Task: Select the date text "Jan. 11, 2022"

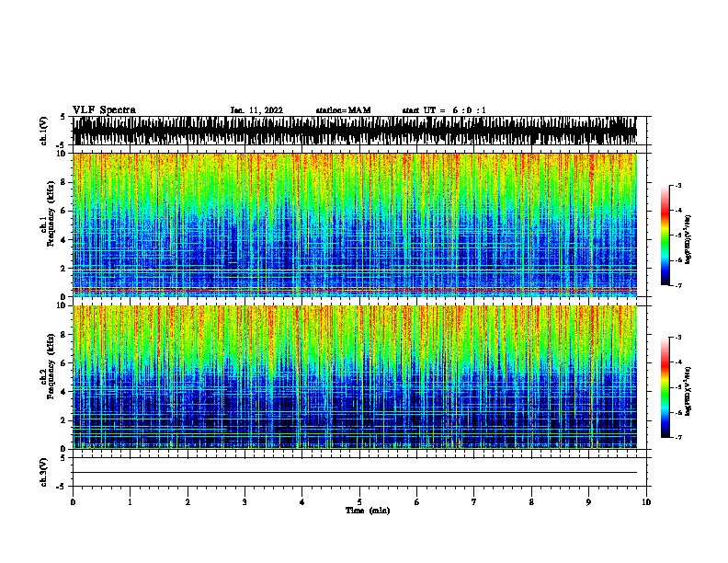Action: [256, 110]
